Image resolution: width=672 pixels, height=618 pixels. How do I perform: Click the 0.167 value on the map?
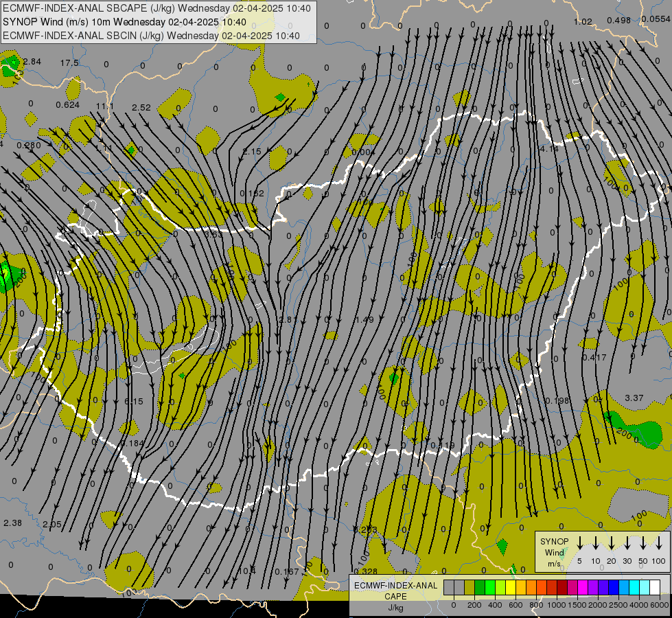[287, 572]
